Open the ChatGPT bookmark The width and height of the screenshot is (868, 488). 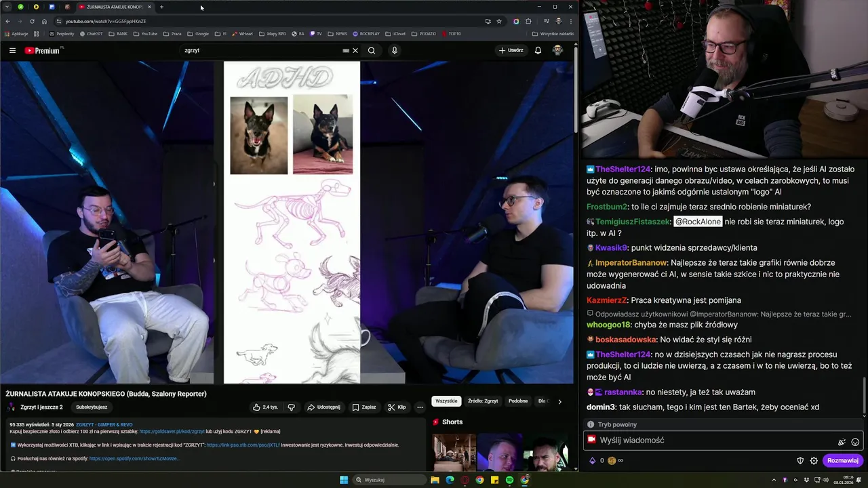[91, 33]
